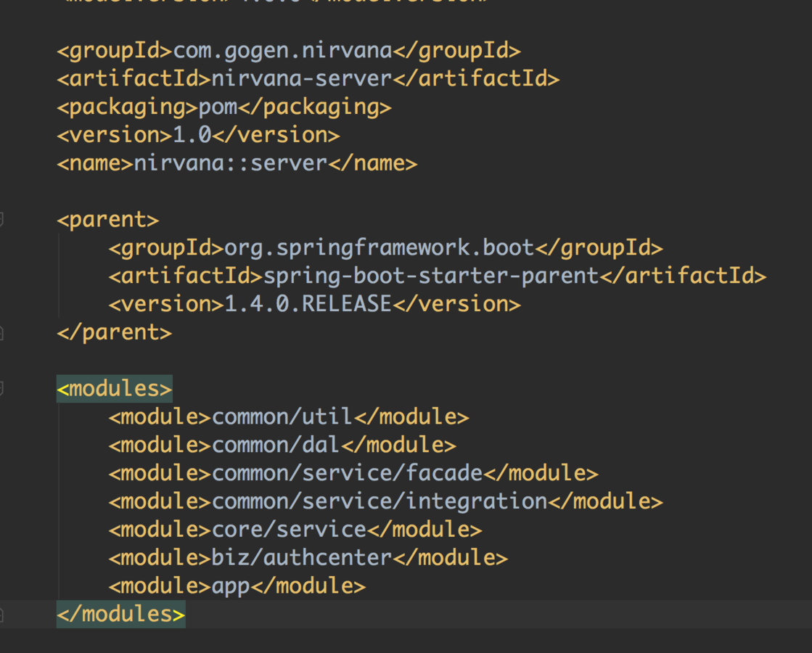Click the highlighted opening modules tag
The width and height of the screenshot is (812, 653).
coord(115,388)
